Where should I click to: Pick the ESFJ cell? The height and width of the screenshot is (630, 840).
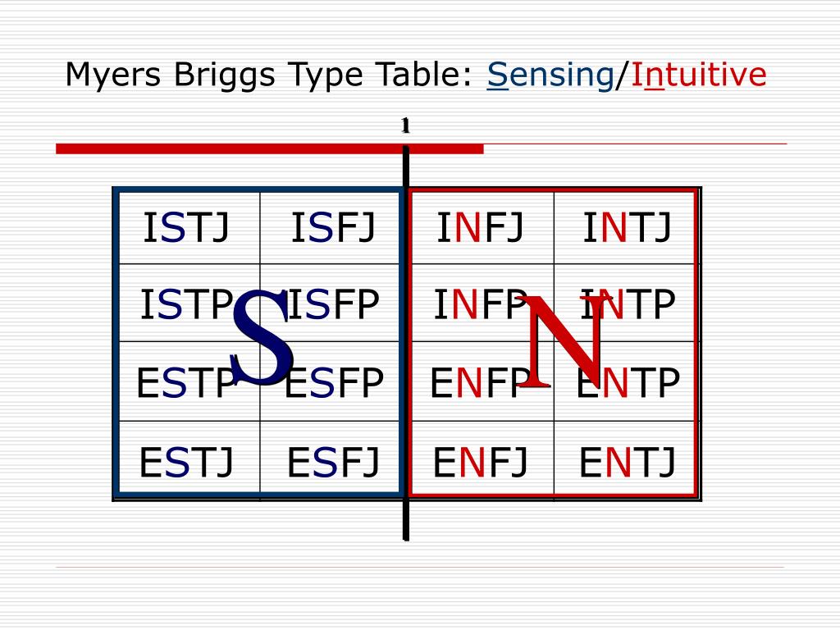330,457
